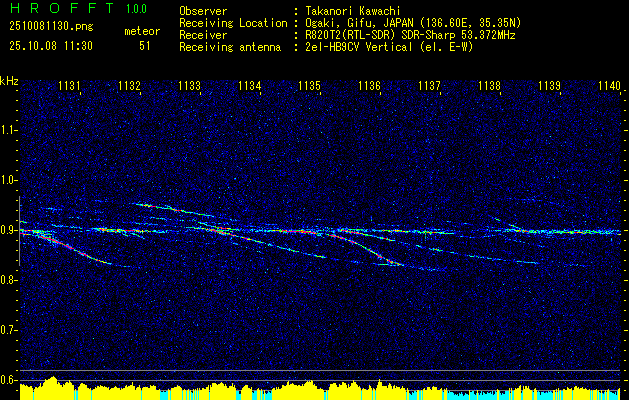Viewport: 629px width, 400px height.
Task: Click the 0.7 kHz frequency label
Action: (x=8, y=330)
